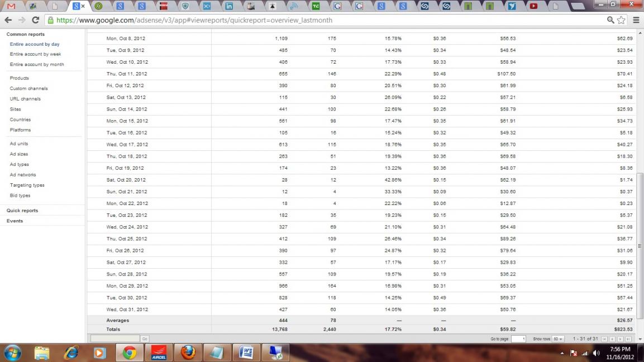Open the Chrome menu (three lines) icon

(x=636, y=20)
